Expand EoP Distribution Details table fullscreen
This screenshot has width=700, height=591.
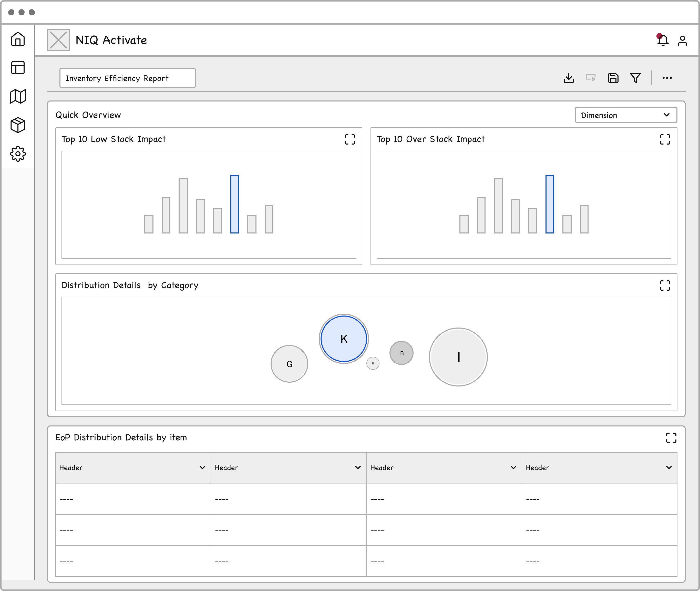[671, 437]
